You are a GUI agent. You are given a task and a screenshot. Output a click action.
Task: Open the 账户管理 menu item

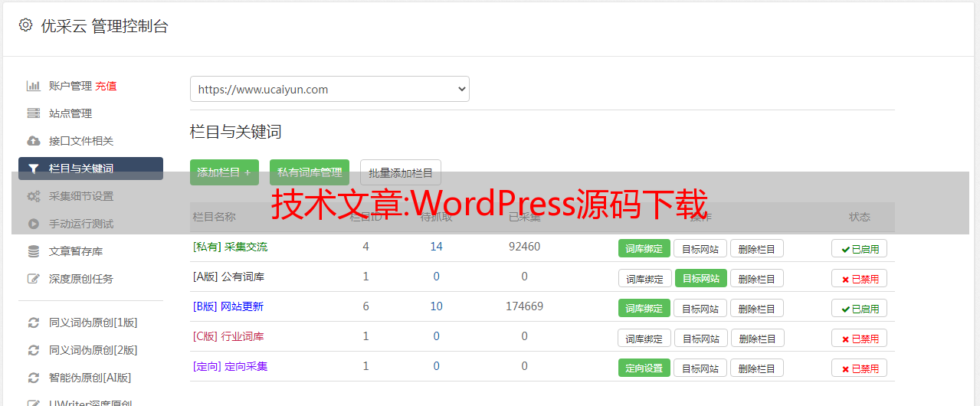click(70, 86)
